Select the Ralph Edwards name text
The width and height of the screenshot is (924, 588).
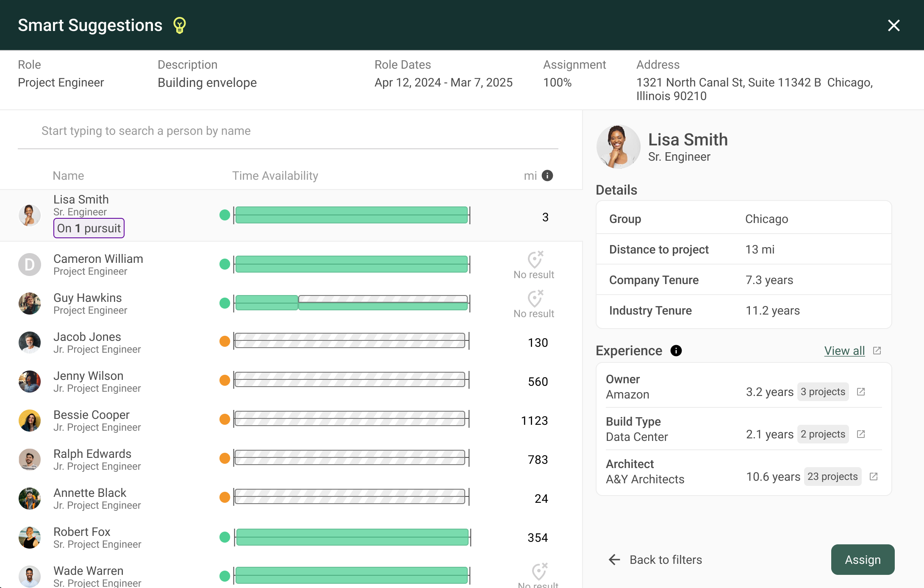(x=92, y=454)
